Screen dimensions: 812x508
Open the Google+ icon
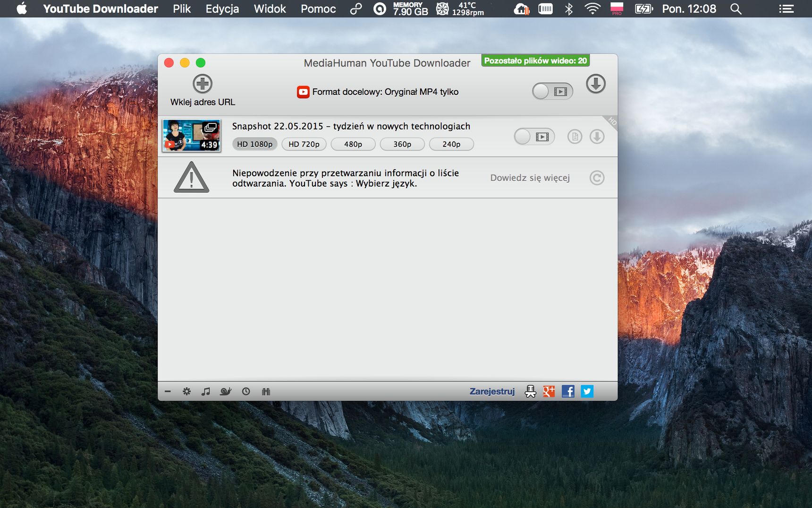(549, 391)
